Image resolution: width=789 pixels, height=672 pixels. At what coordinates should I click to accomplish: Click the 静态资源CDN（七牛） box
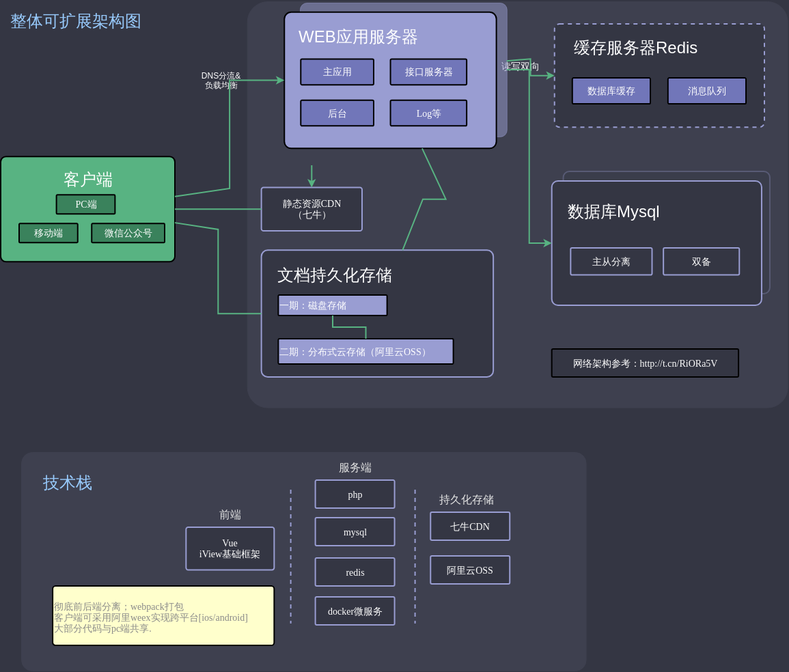[x=312, y=209]
